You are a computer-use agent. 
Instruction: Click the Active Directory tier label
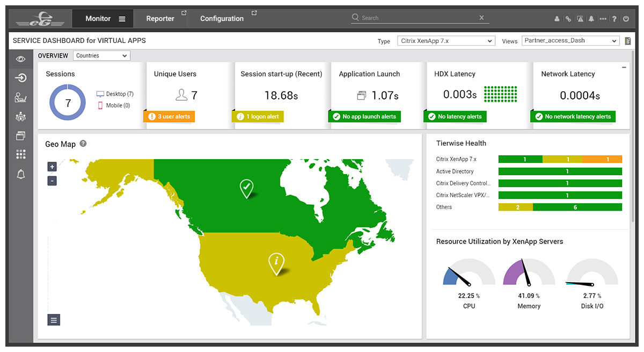click(455, 171)
